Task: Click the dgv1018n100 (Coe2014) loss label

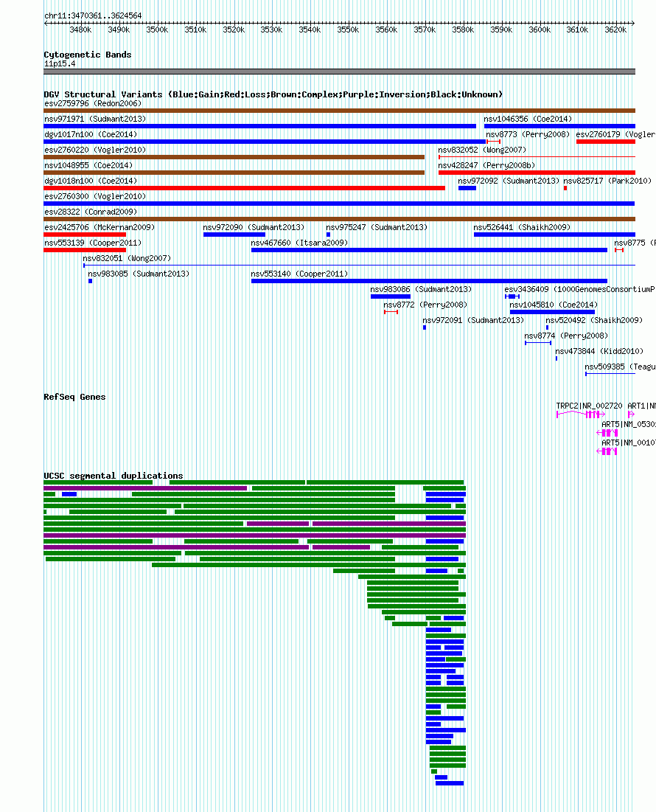Action: pyautogui.click(x=91, y=181)
